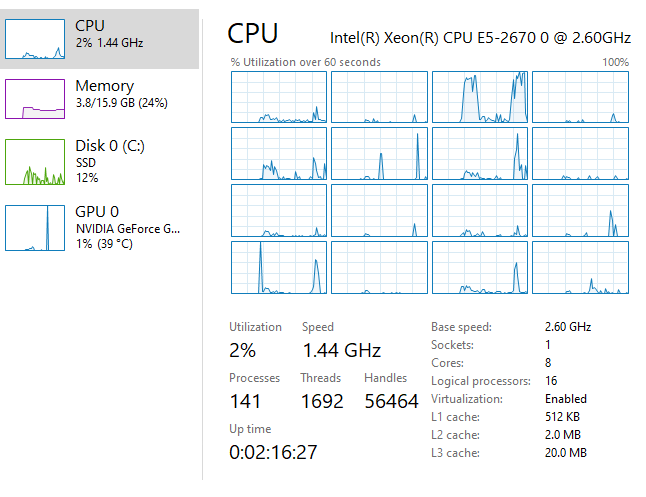Click the green Disk activity thumbnail
This screenshot has width=646, height=497.
(x=35, y=162)
